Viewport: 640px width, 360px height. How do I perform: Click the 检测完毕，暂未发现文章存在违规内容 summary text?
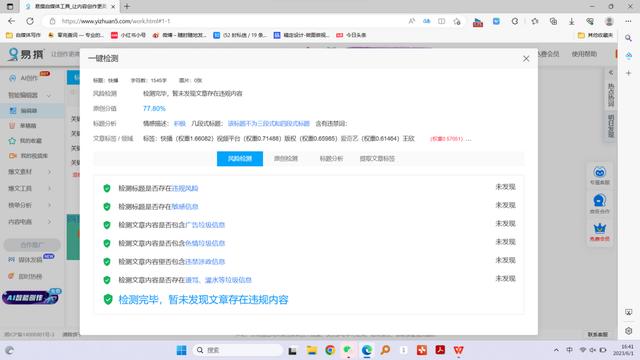tap(203, 300)
